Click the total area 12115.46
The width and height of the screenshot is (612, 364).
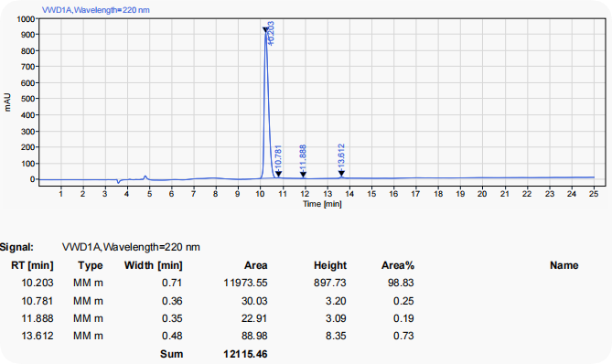245,354
